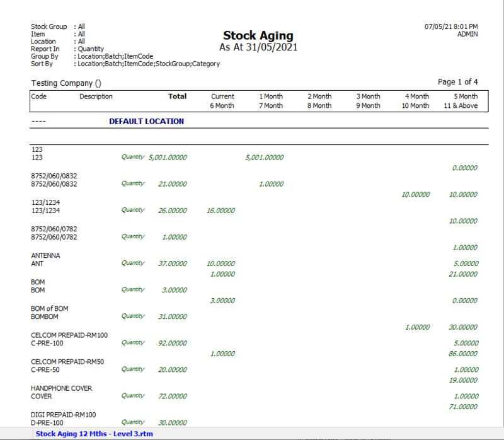The width and height of the screenshot is (504, 440).
Task: Select the Stock Aging 12 Mths - Level 3.rtm tab
Action: pyautogui.click(x=94, y=434)
